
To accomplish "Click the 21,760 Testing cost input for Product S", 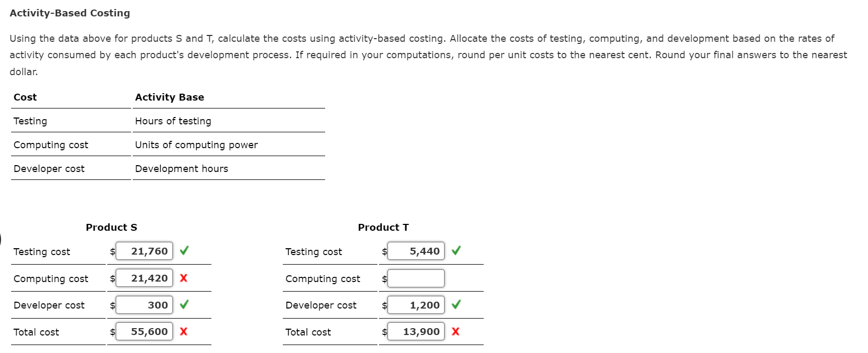I will pos(144,251).
